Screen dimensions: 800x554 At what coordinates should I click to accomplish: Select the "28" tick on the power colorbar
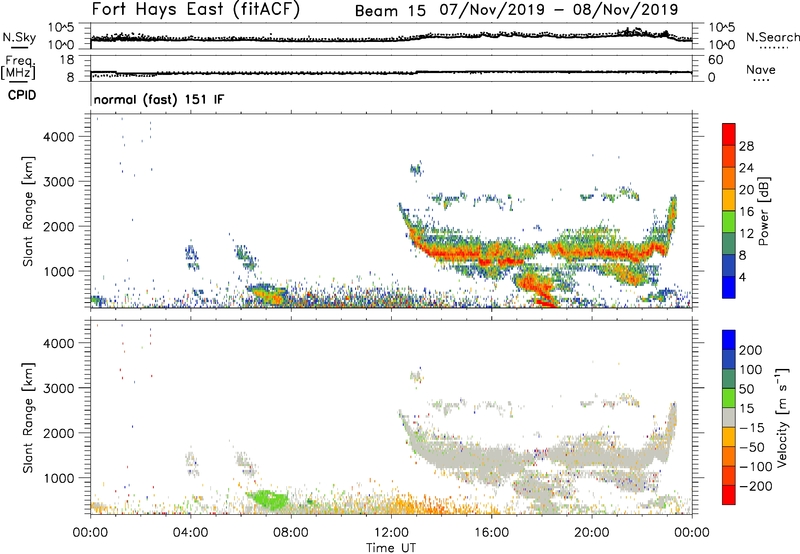[746, 146]
